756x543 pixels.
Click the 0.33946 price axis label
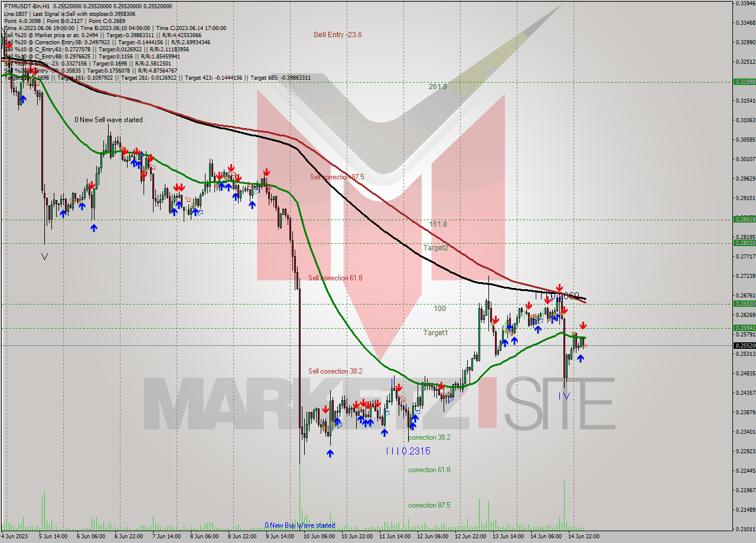pyautogui.click(x=746, y=3)
